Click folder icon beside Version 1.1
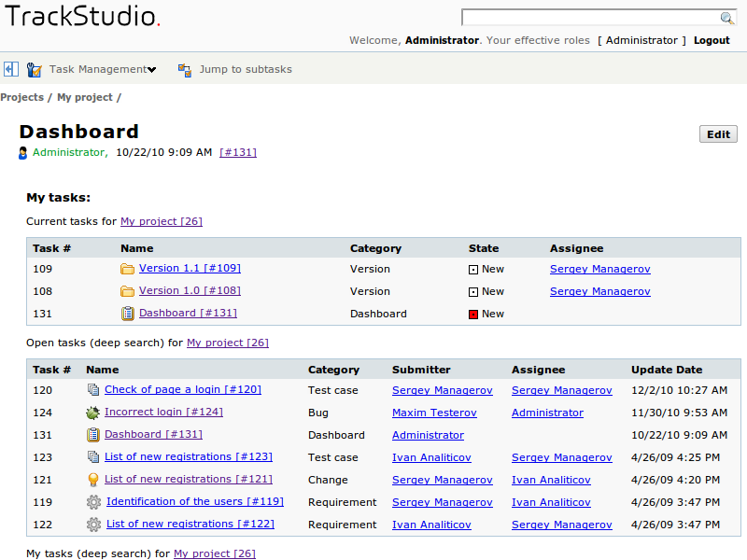747x560 pixels. coord(128,269)
